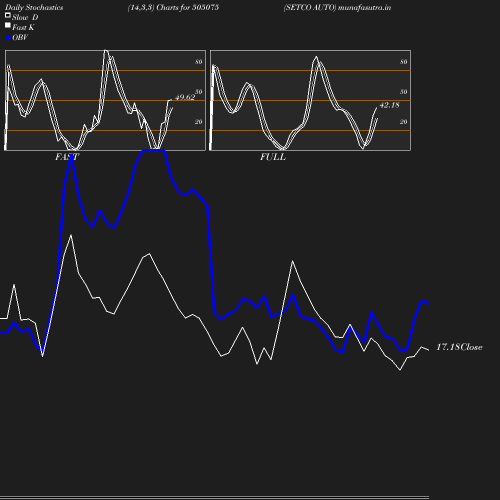500x500 pixels.
Task: Click the FULL stochastic chart value 42.18
Action: (x=389, y=105)
